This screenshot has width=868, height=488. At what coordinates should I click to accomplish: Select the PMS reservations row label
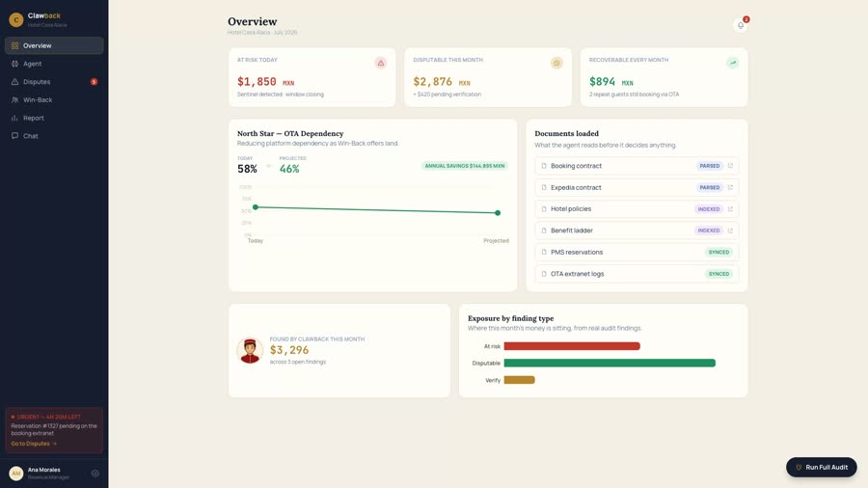coord(577,252)
